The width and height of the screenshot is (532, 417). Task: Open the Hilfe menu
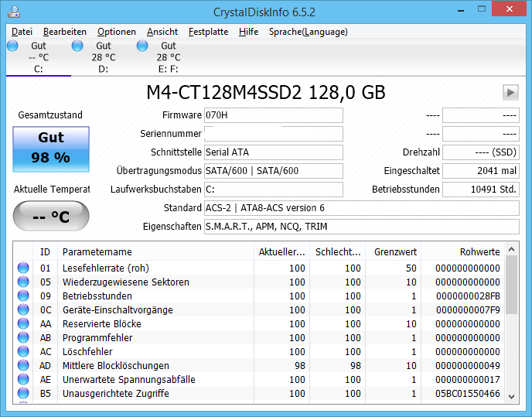(248, 32)
